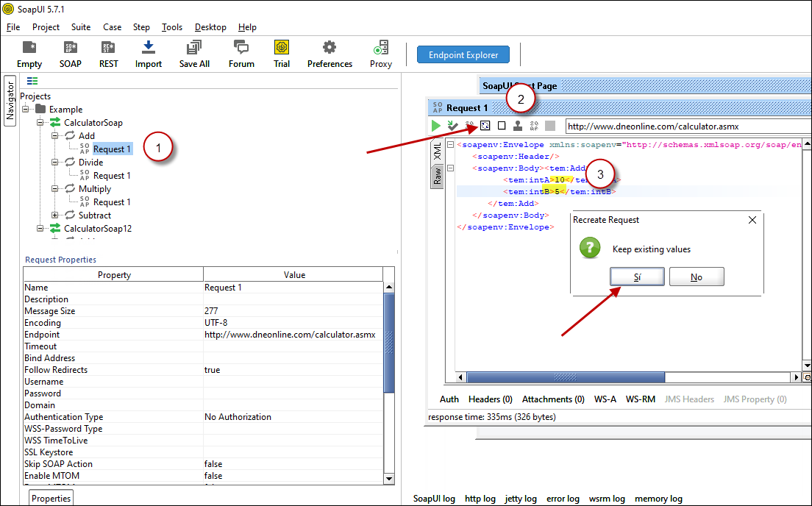Image resolution: width=812 pixels, height=506 pixels.
Task: Click the empty square request icon
Action: pos(502,125)
